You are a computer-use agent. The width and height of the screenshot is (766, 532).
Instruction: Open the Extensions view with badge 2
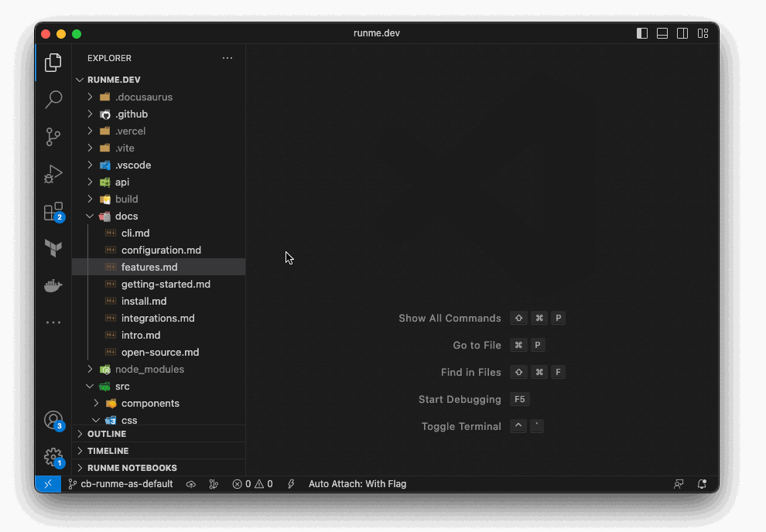pyautogui.click(x=53, y=210)
